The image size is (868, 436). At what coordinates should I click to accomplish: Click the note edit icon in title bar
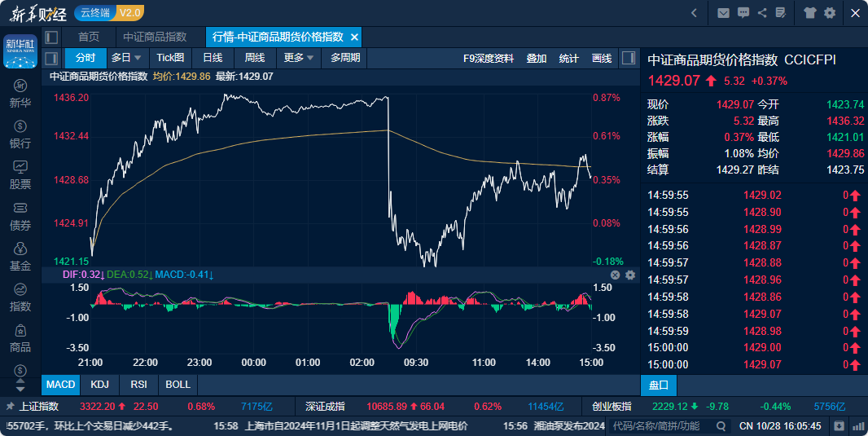click(782, 12)
